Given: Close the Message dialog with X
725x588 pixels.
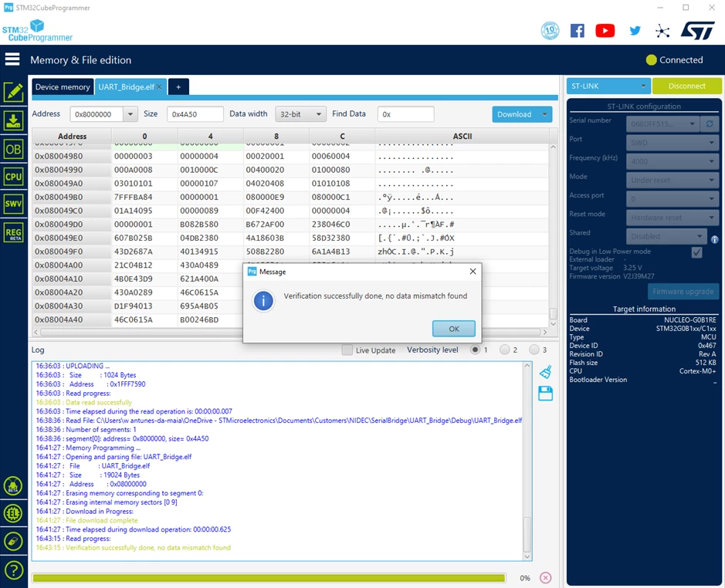Looking at the screenshot, I should [x=473, y=272].
